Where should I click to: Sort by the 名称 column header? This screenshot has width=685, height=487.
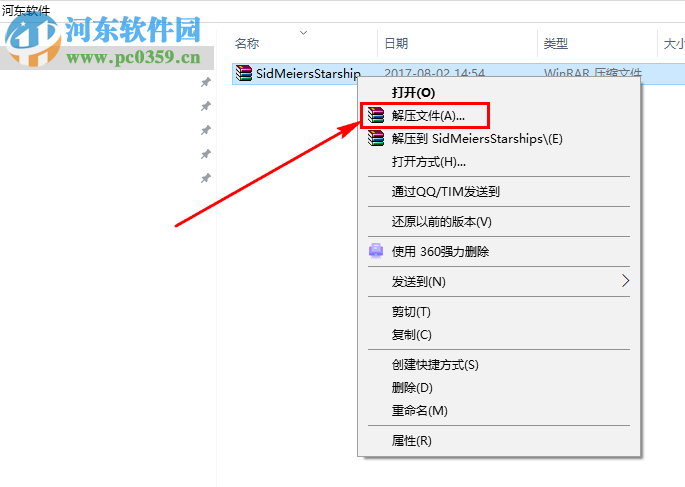pyautogui.click(x=247, y=43)
